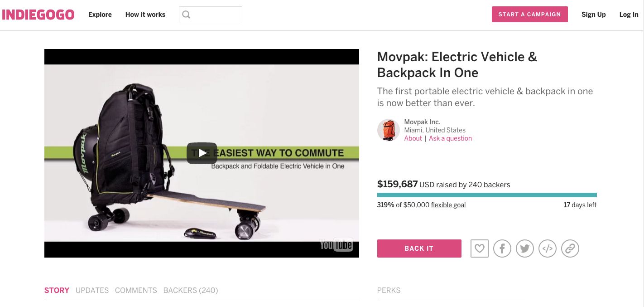Copy campaign link via chain icon

tap(570, 249)
